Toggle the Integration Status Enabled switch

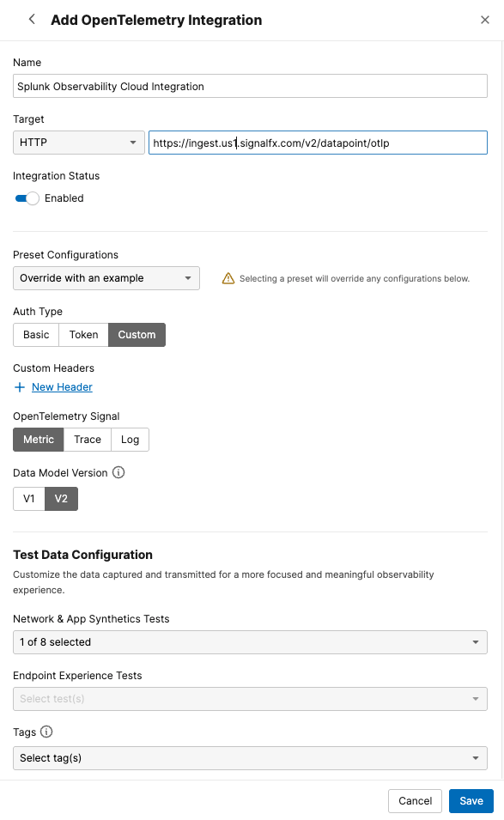27,198
